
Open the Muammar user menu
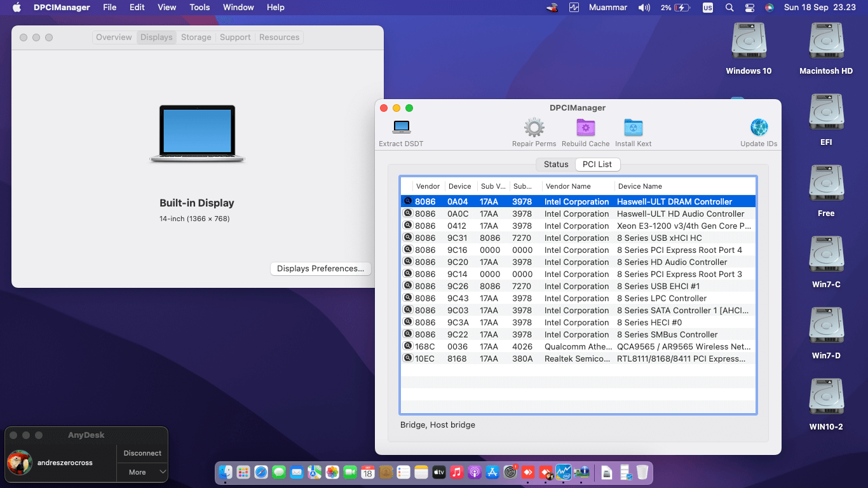[609, 8]
